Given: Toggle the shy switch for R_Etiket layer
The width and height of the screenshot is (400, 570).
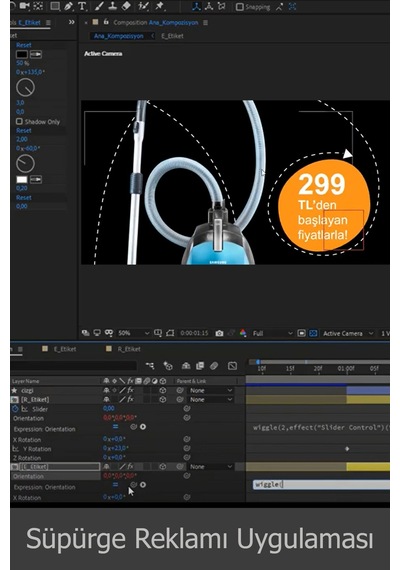Looking at the screenshot, I should [106, 400].
